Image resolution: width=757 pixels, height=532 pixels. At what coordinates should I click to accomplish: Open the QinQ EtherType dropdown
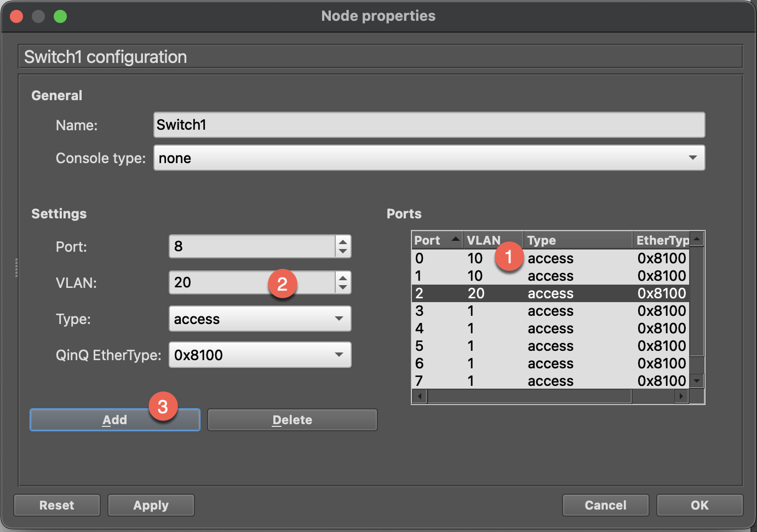(260, 355)
